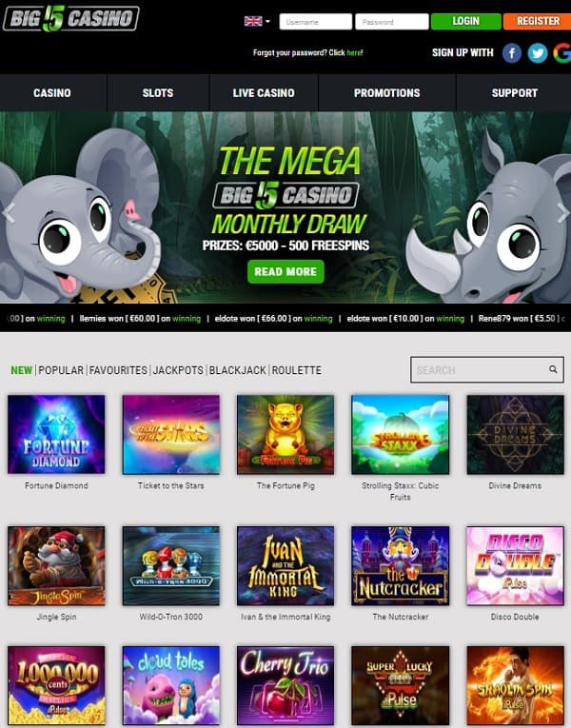Go to previous banner slide arrow
The image size is (571, 728).
(9, 212)
